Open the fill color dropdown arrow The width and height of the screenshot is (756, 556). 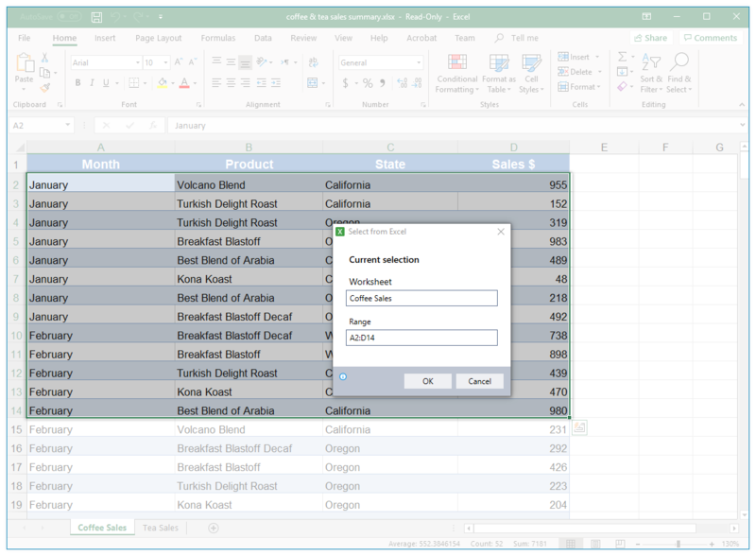click(175, 83)
